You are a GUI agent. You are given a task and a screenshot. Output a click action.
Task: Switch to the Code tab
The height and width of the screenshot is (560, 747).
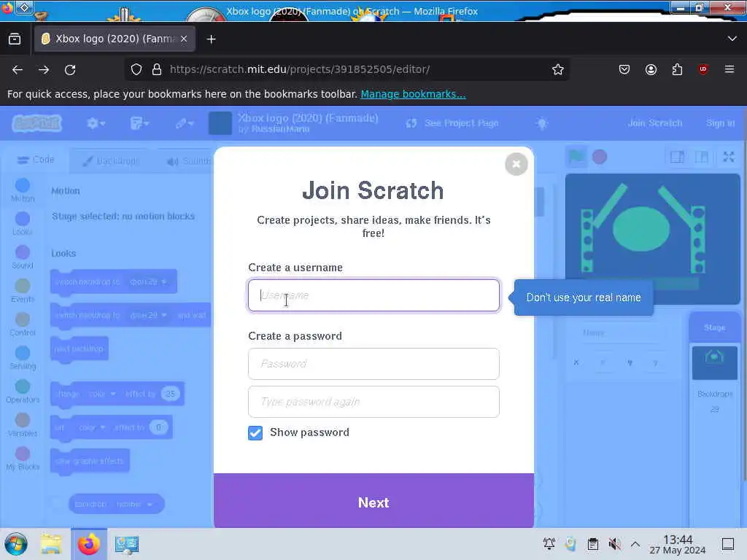[36, 160]
